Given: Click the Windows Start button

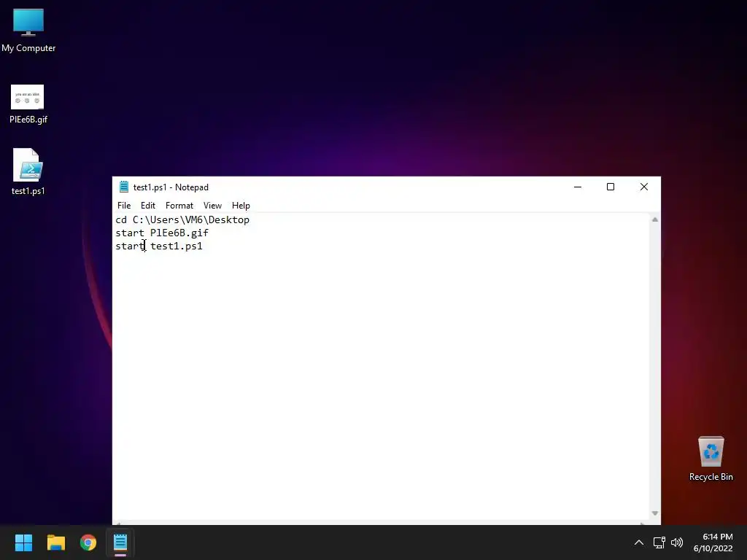Looking at the screenshot, I should (x=23, y=542).
